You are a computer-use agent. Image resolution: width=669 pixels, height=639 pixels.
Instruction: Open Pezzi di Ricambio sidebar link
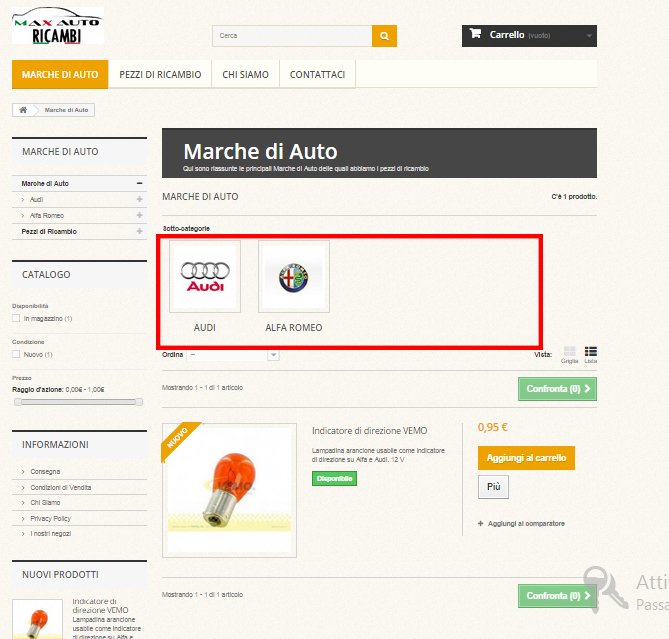coord(49,232)
